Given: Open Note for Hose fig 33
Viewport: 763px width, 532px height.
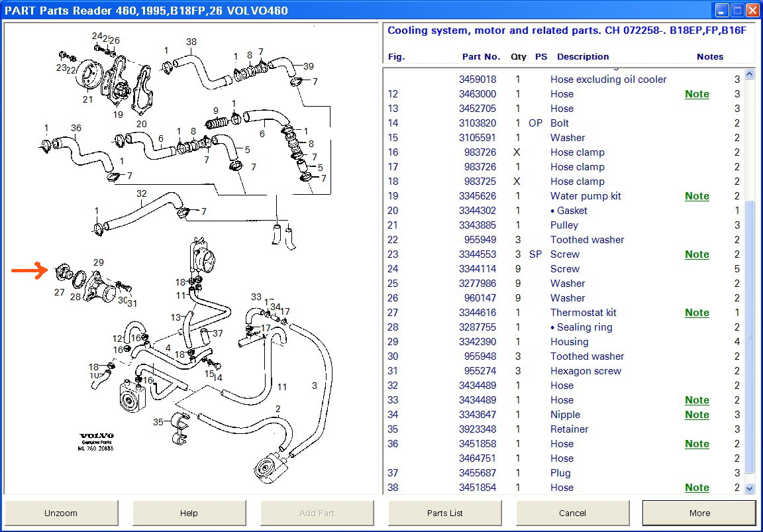Looking at the screenshot, I should [697, 400].
